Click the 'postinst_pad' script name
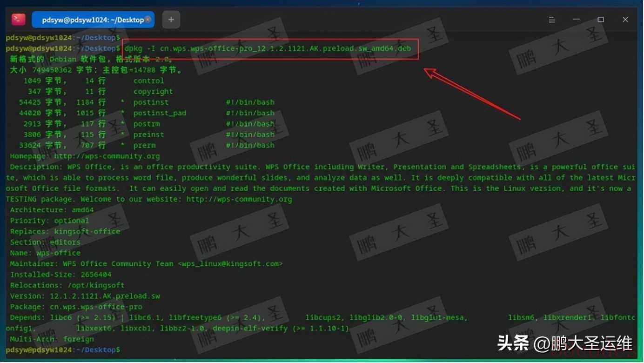This screenshot has height=363, width=644. click(160, 113)
